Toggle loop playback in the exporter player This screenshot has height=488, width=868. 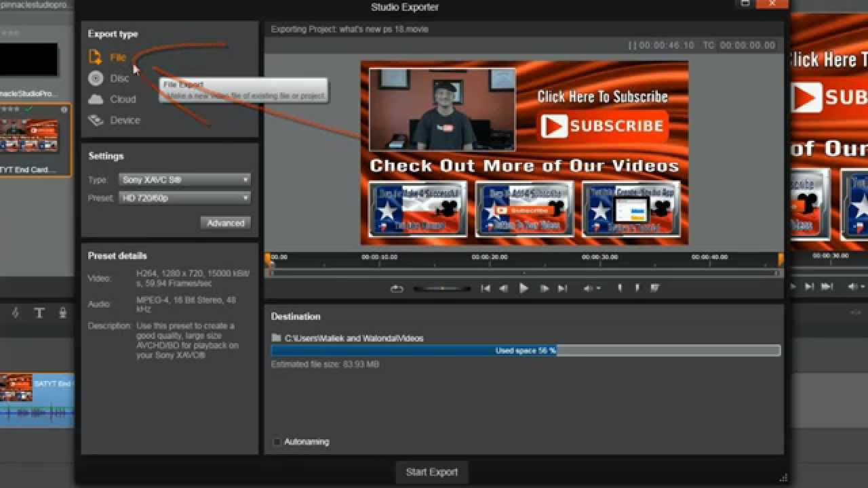397,288
